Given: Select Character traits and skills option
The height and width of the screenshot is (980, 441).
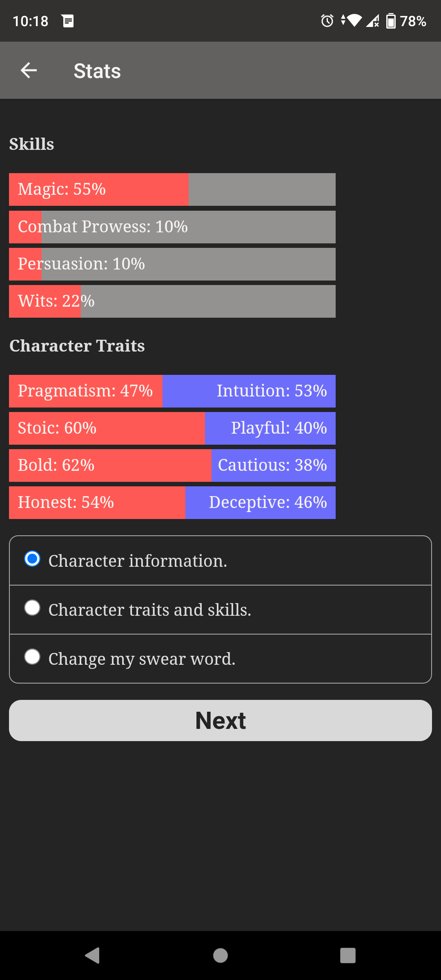Looking at the screenshot, I should coord(220,610).
